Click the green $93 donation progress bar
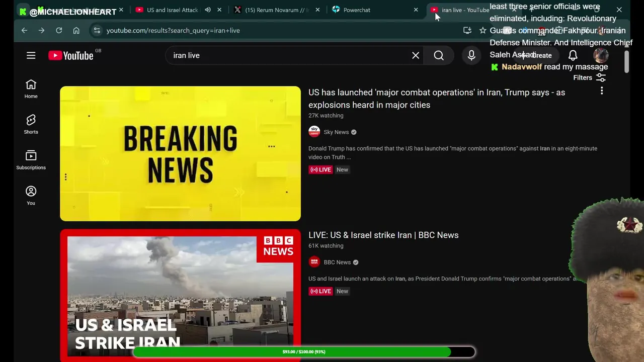 (304, 352)
